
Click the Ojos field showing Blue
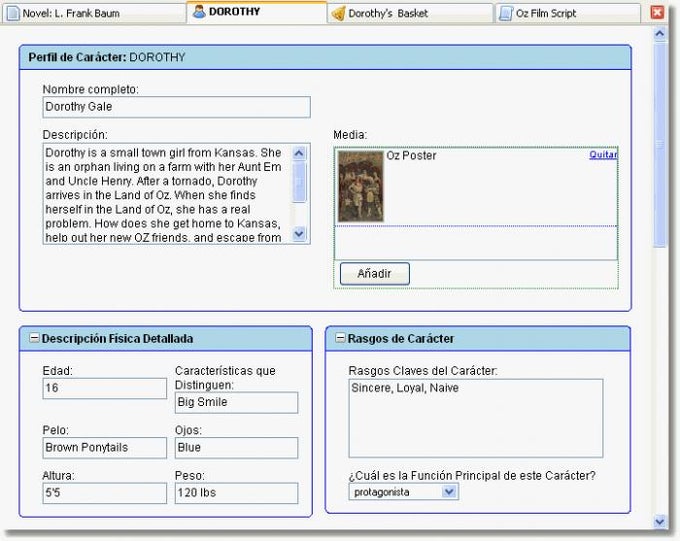pos(236,448)
